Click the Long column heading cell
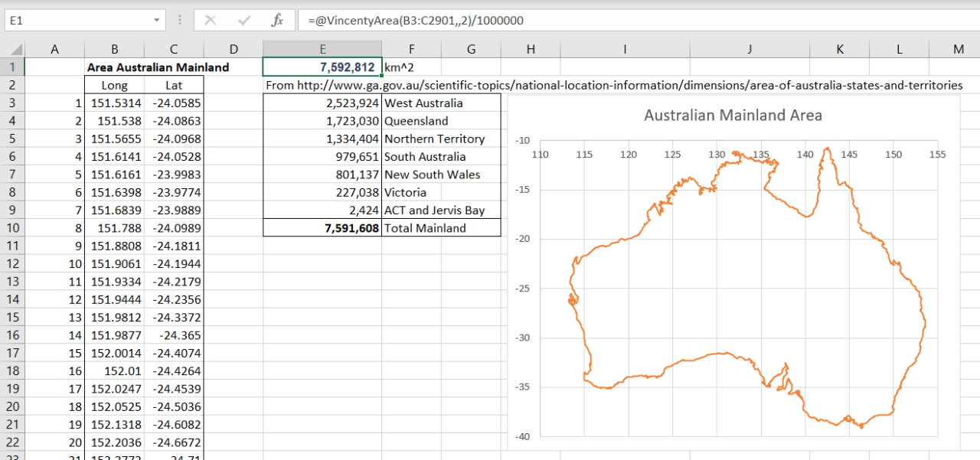The image size is (980, 460). (x=114, y=85)
